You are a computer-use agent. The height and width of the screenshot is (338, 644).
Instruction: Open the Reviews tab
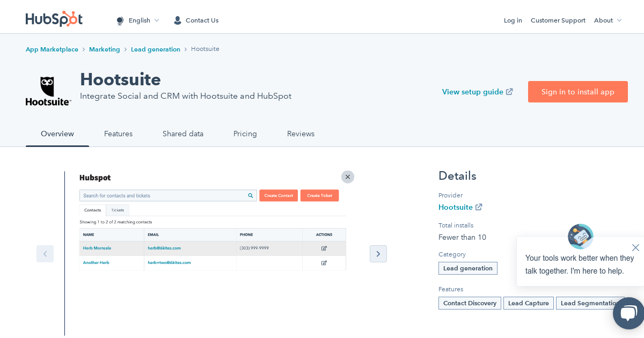tap(301, 134)
